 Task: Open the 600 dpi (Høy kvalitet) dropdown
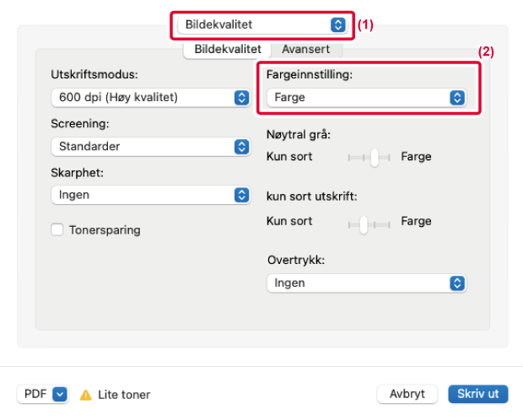[x=150, y=98]
